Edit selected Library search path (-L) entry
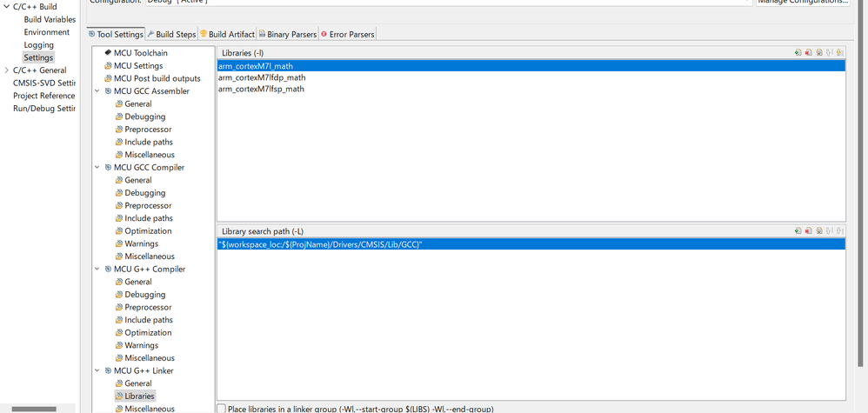 click(818, 231)
